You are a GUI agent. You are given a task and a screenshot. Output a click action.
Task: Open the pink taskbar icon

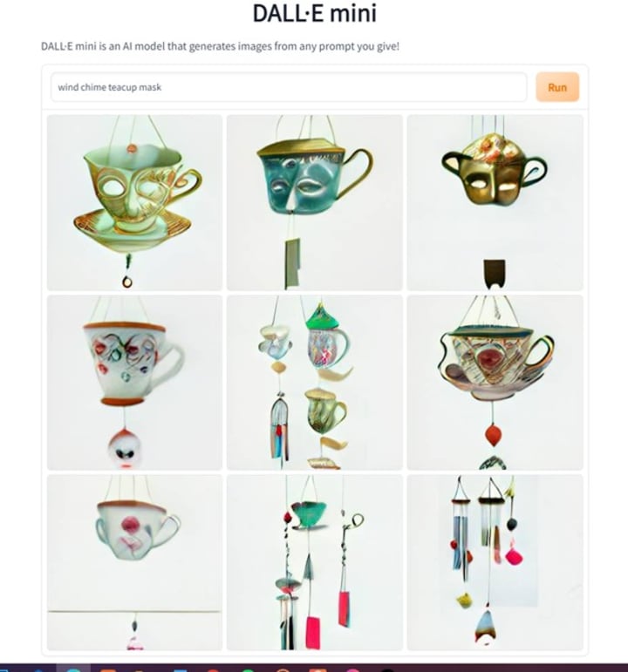pyautogui.click(x=352, y=670)
